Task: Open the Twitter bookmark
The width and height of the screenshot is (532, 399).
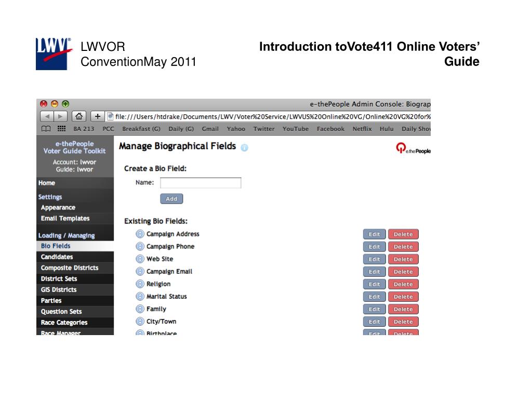Action: coord(264,129)
